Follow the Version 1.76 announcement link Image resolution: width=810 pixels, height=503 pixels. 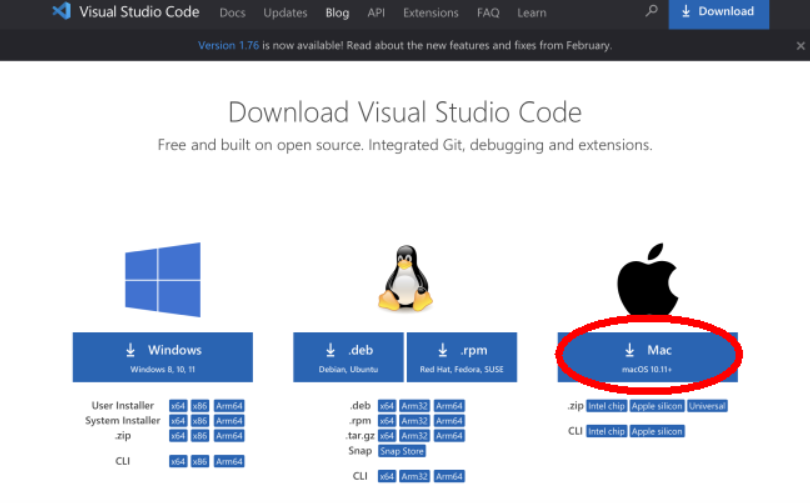230,46
